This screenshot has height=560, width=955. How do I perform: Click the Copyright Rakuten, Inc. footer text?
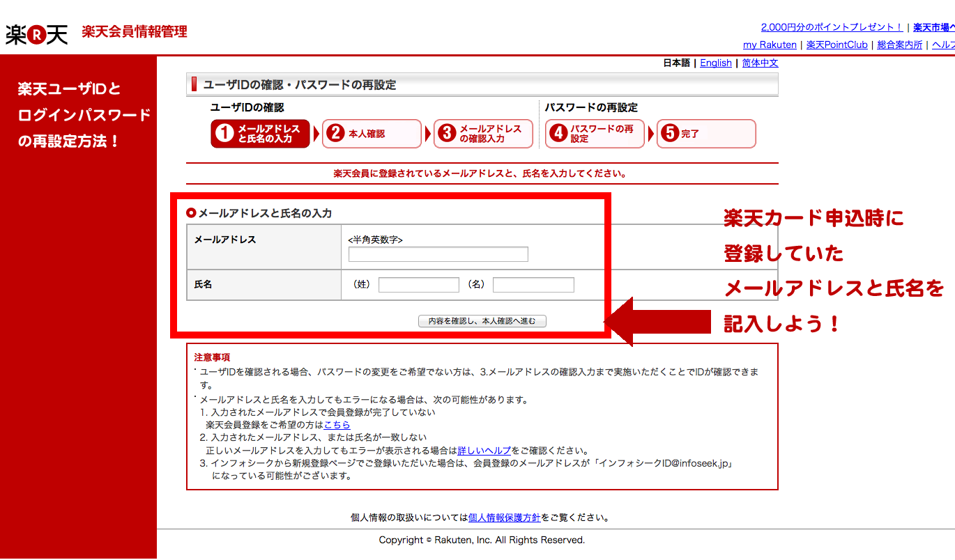click(482, 540)
